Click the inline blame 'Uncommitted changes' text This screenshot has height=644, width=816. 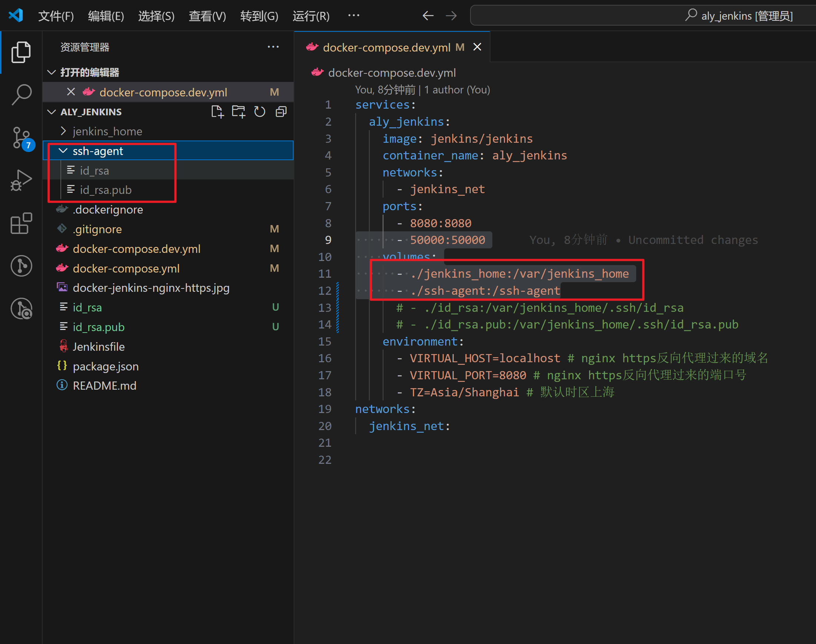(x=693, y=240)
